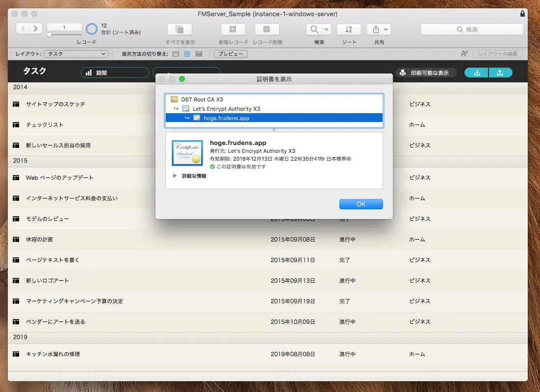Go to next record arrow

click(x=35, y=28)
